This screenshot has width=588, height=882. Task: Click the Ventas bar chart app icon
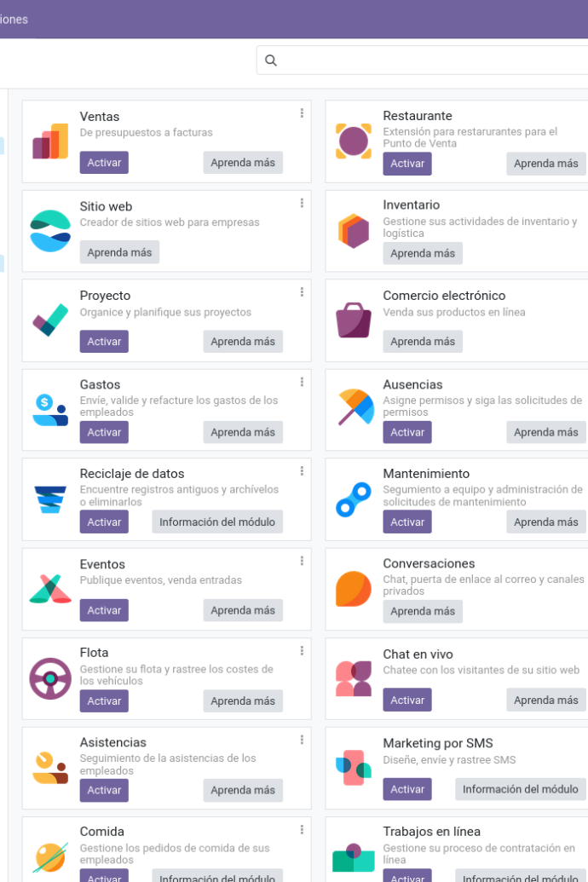tap(50, 141)
